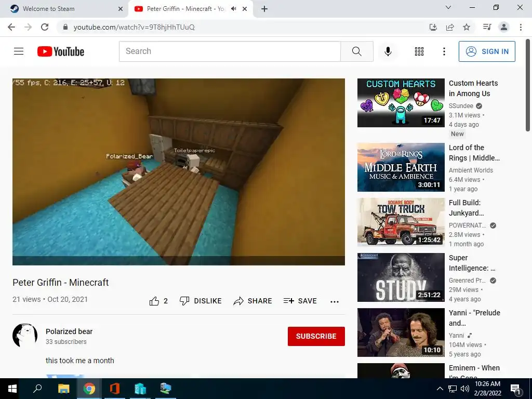Open Eminem - When I'm Gone title
This screenshot has height=399, width=532.
point(474,371)
